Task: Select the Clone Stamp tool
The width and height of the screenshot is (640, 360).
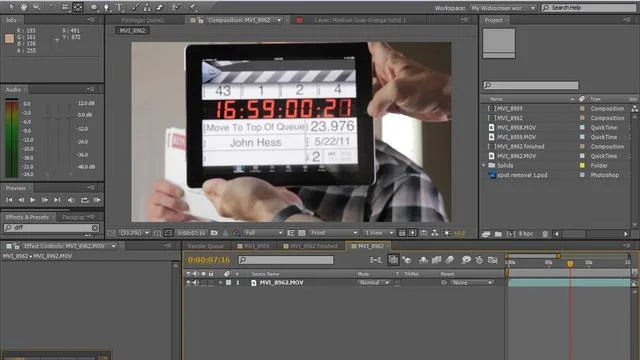Action: pos(147,7)
